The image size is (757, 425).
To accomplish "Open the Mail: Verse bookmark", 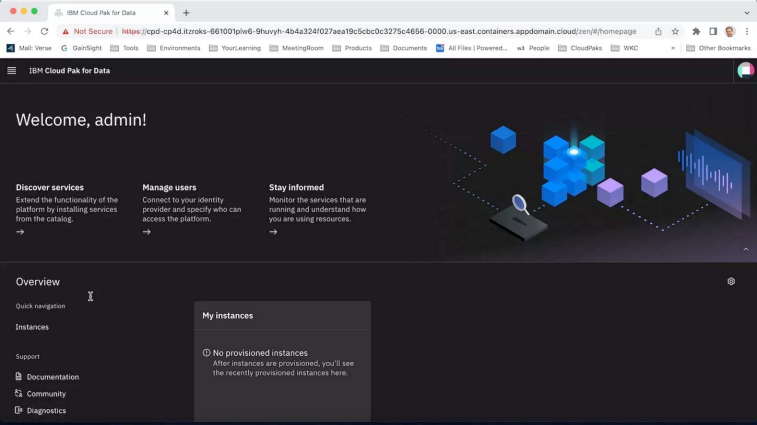I will [x=29, y=48].
